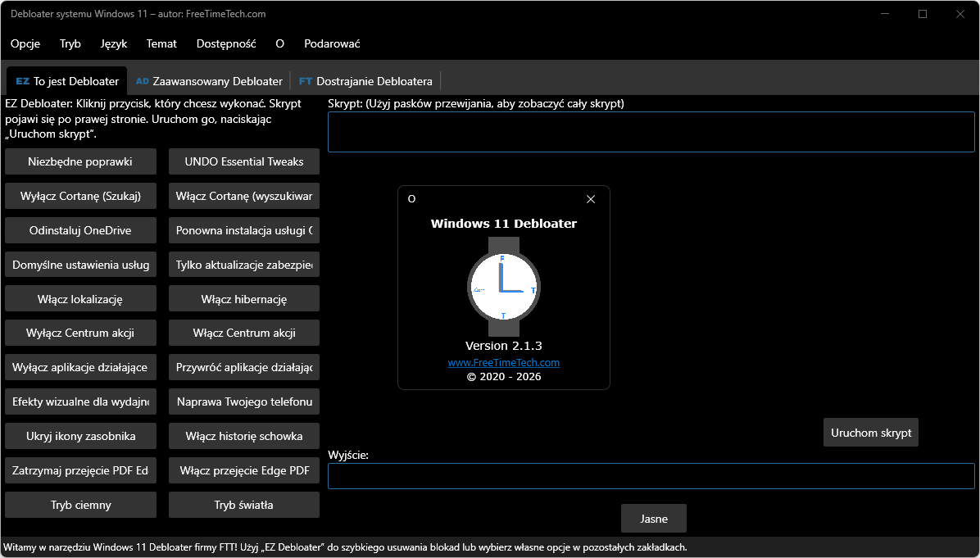Click Zatrzymaj przejęcie PDF Edge button
The width and height of the screenshot is (980, 558).
[x=80, y=470]
